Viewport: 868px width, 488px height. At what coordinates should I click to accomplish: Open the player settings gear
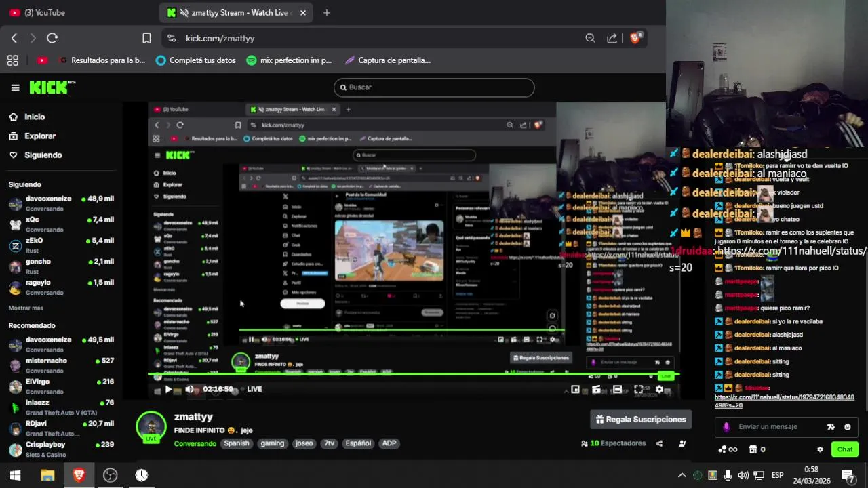(659, 389)
